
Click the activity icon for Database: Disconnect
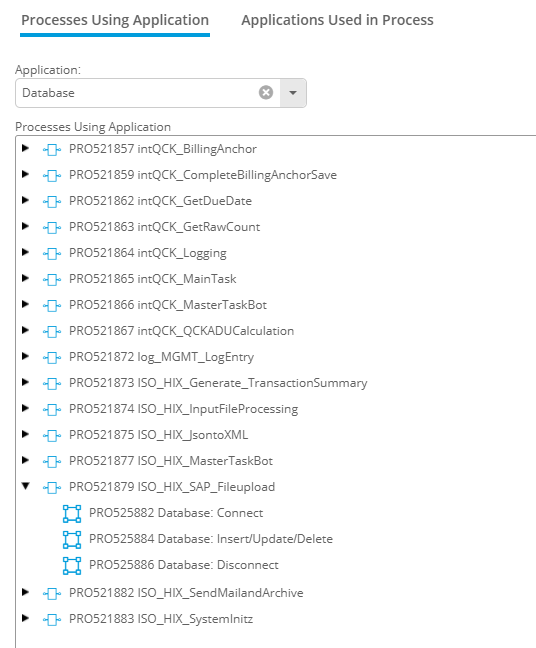point(72,565)
